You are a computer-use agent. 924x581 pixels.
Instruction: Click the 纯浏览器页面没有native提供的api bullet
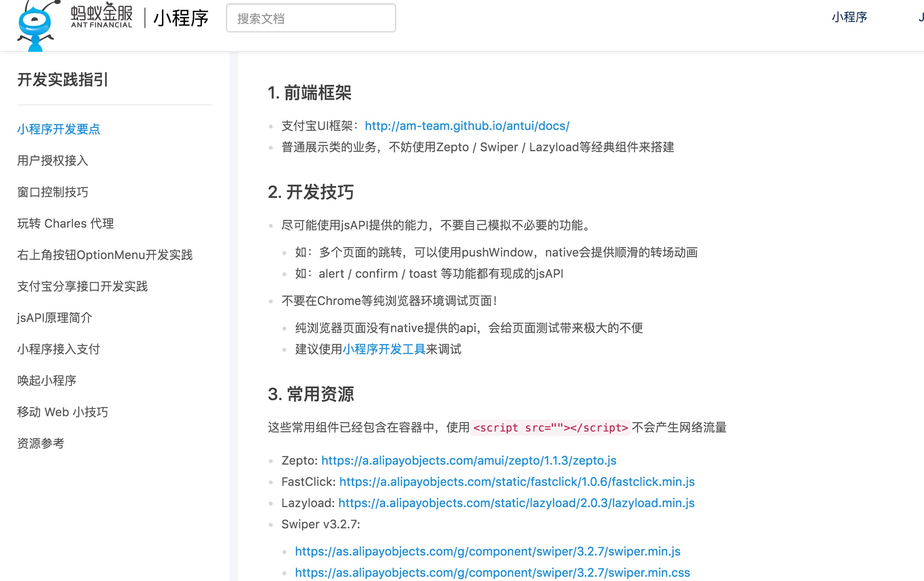click(x=469, y=328)
